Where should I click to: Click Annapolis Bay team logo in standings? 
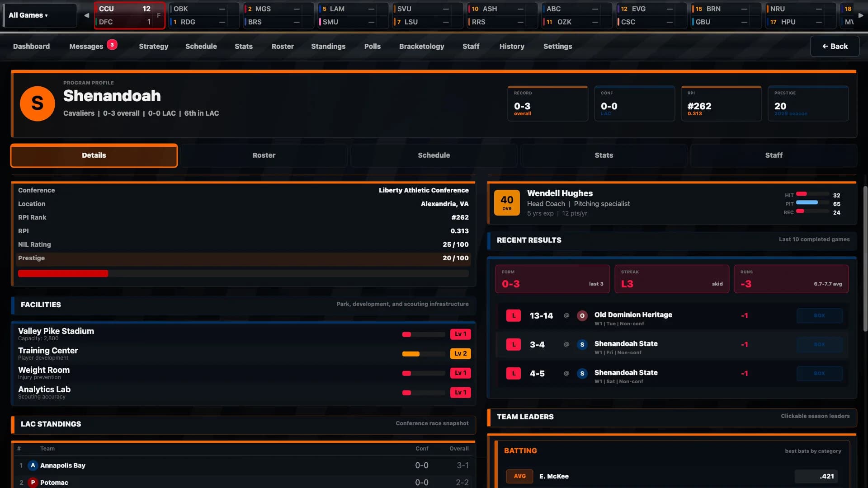point(33,465)
